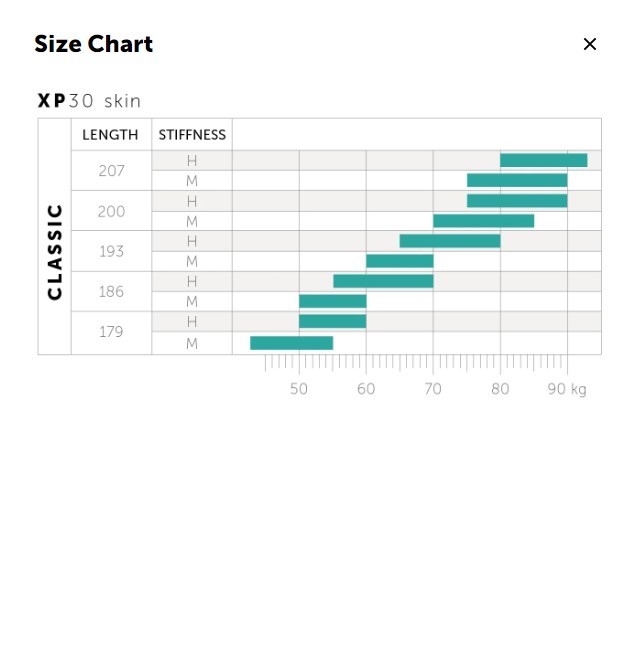Select the teal bar for 186 M
Screen dimensions: 635x666
[333, 301]
